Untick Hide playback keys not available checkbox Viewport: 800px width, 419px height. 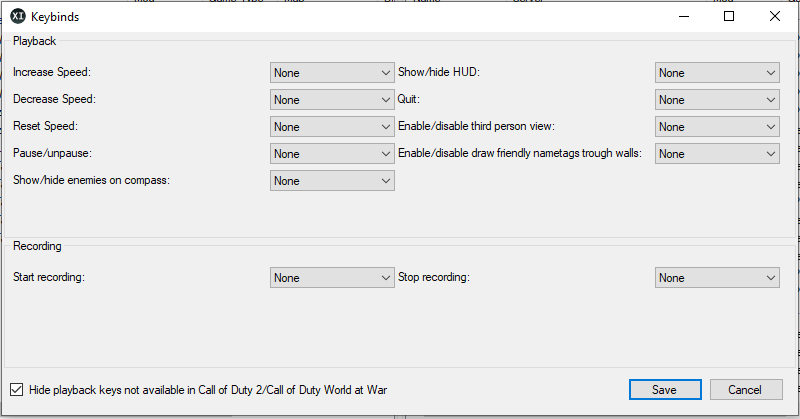click(x=16, y=389)
